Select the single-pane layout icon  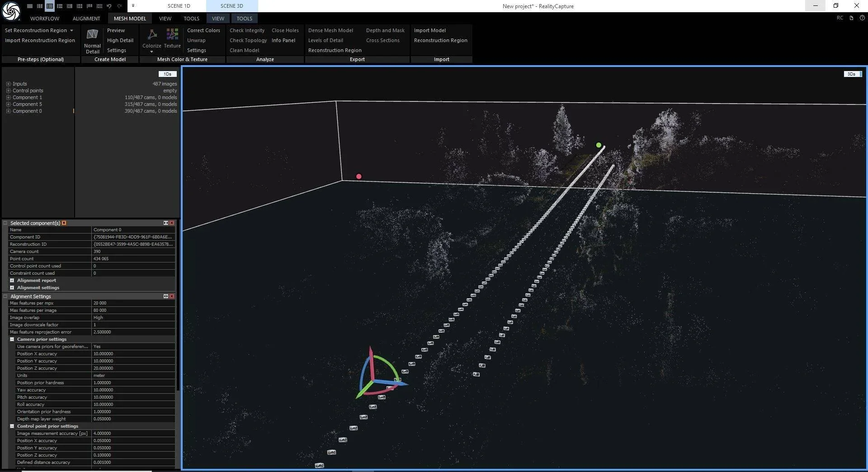[x=29, y=6]
